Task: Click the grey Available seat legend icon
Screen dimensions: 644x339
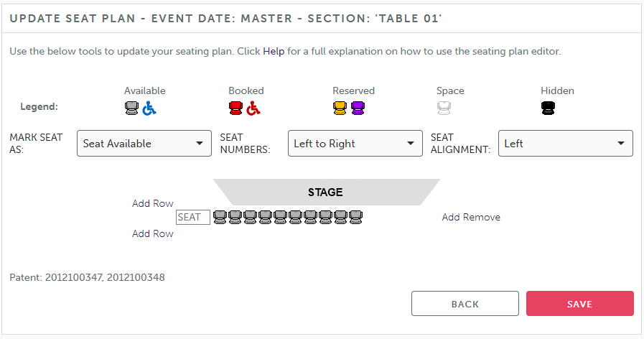Action: pyautogui.click(x=132, y=108)
